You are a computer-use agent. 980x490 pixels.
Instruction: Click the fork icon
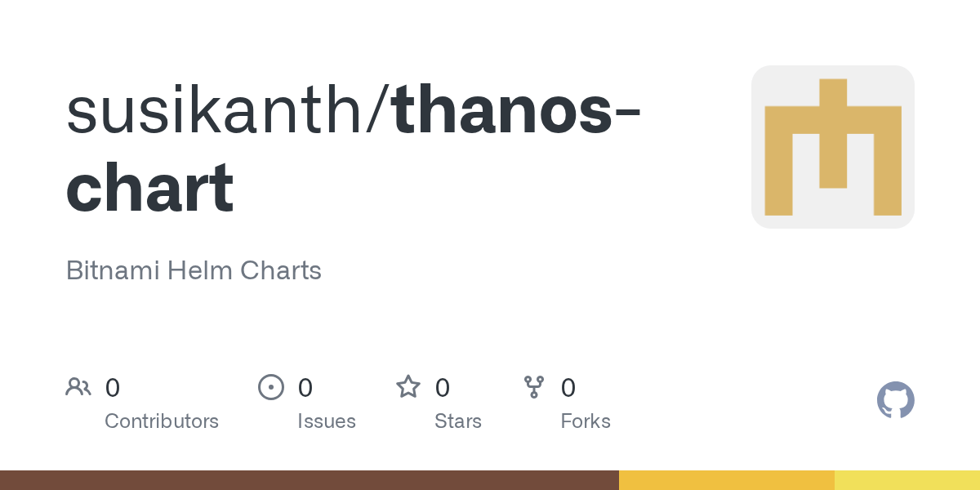point(534,387)
